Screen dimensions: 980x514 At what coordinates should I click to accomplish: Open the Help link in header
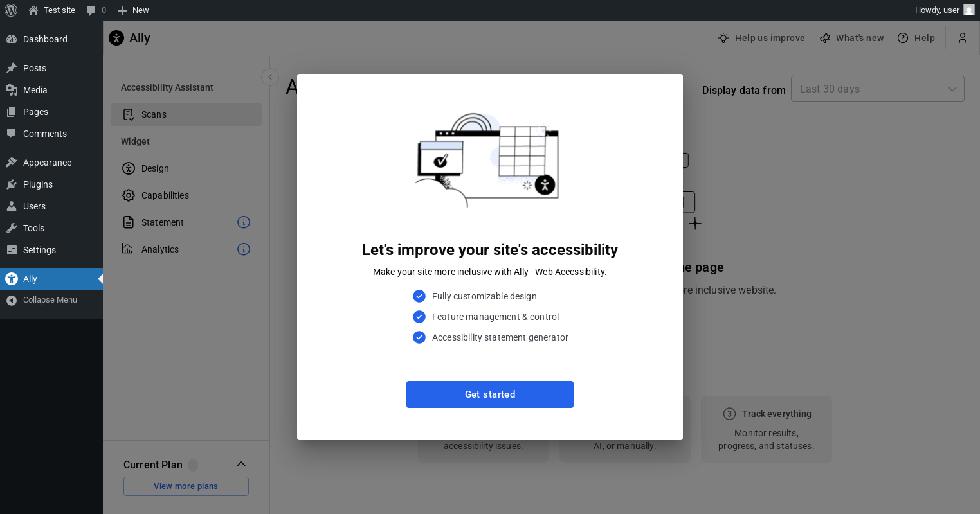(916, 38)
